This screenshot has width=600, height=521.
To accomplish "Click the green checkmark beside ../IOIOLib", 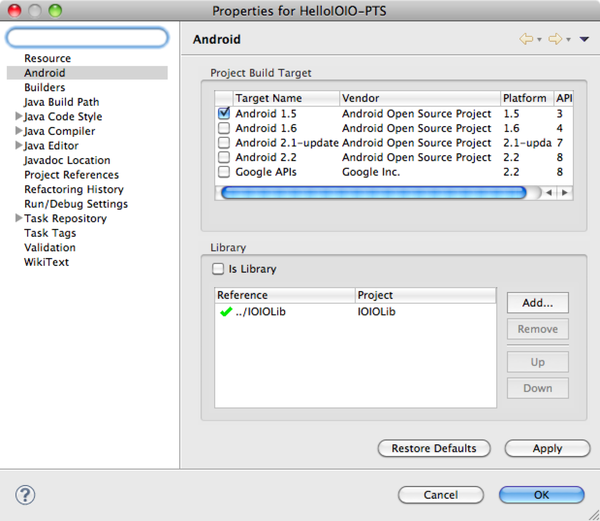I will [x=226, y=312].
